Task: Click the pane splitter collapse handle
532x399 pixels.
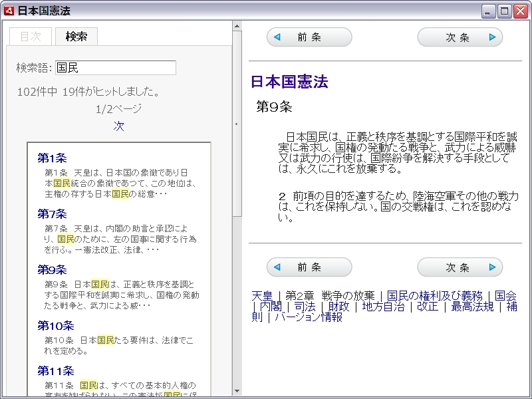Action: pyautogui.click(x=237, y=124)
